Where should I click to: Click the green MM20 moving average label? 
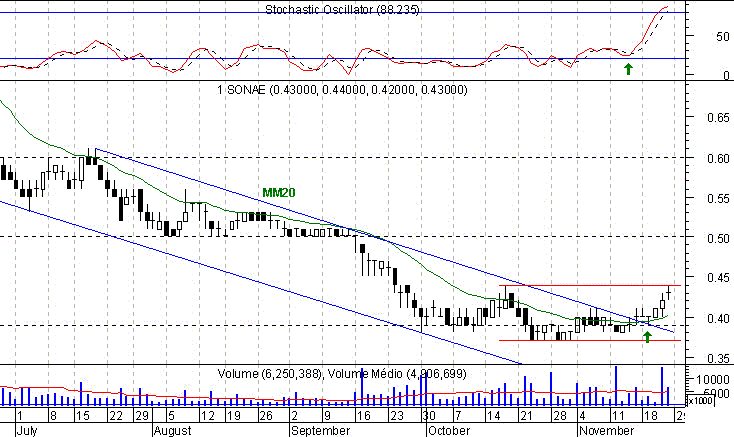click(x=279, y=192)
